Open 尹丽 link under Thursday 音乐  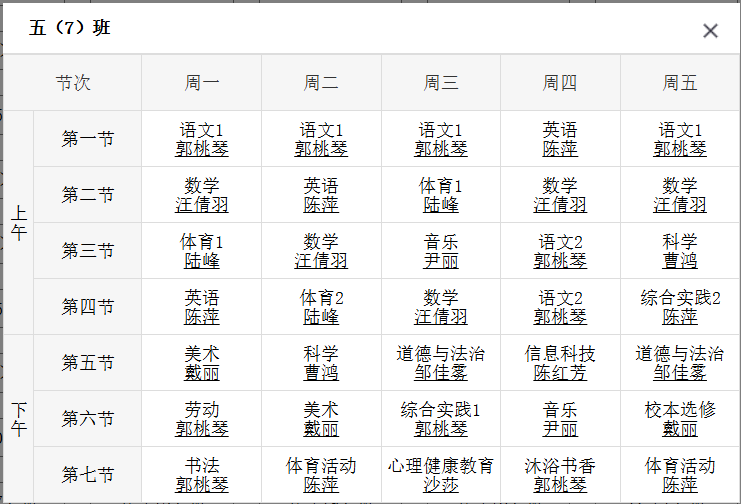tap(560, 428)
